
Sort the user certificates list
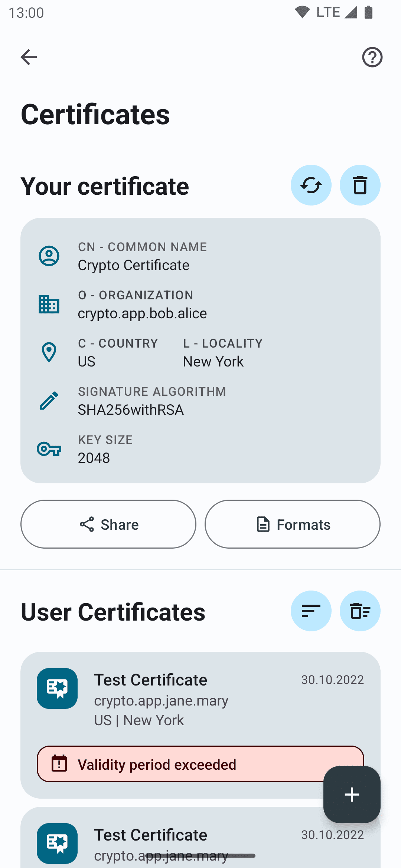tap(311, 611)
